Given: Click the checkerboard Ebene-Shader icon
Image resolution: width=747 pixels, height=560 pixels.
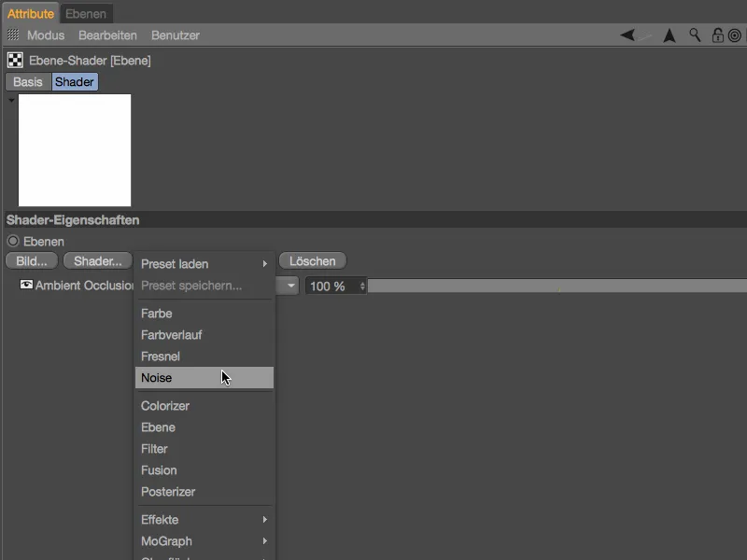Looking at the screenshot, I should click(15, 61).
